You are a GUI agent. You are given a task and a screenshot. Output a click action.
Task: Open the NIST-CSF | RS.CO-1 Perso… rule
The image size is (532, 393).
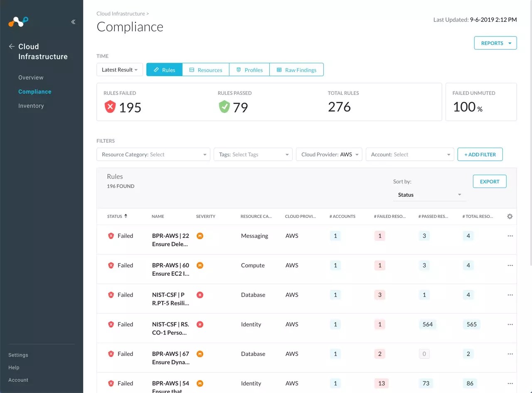[170, 329]
